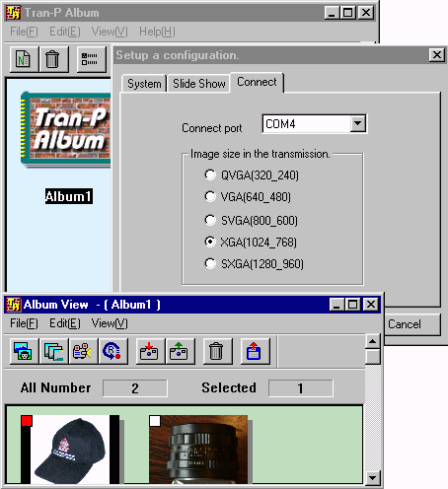Open Edit(E) menu in Album View window

point(65,323)
